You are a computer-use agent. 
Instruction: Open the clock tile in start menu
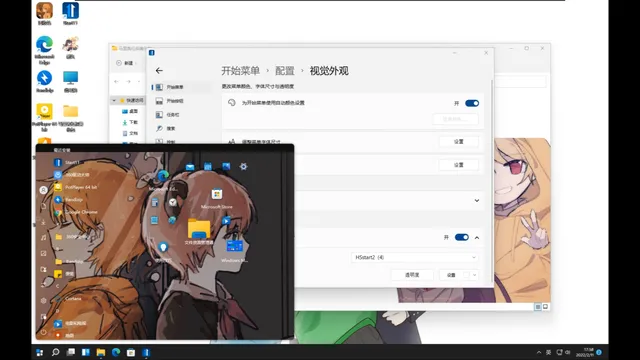click(173, 202)
